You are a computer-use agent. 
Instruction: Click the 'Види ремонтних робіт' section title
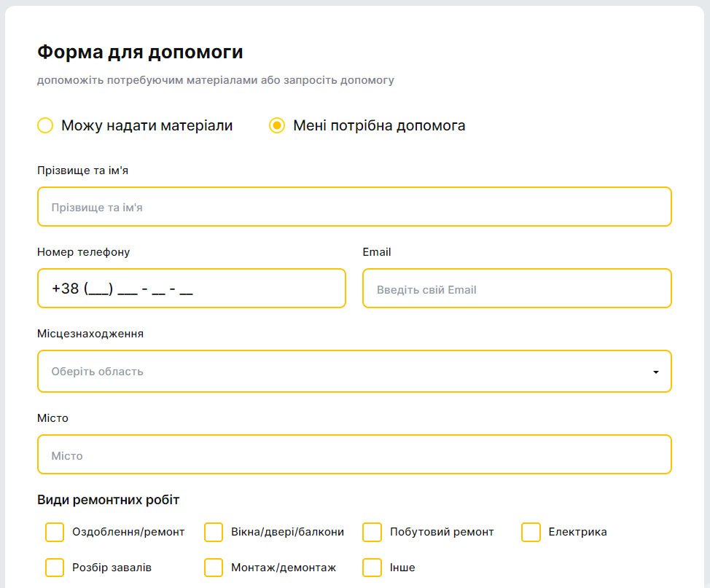click(108, 500)
